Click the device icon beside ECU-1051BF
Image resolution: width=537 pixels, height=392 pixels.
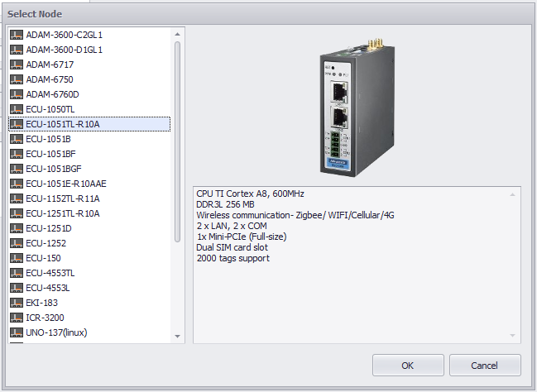coord(17,154)
